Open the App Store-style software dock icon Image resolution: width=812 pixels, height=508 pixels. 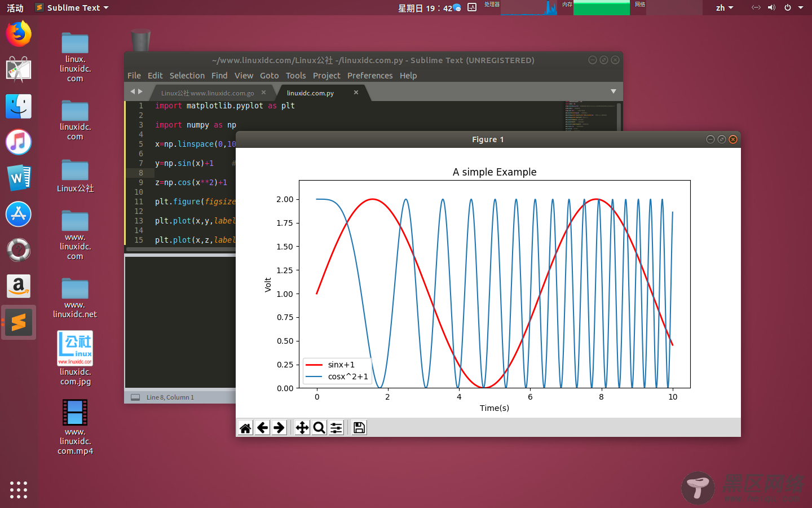pyautogui.click(x=19, y=214)
